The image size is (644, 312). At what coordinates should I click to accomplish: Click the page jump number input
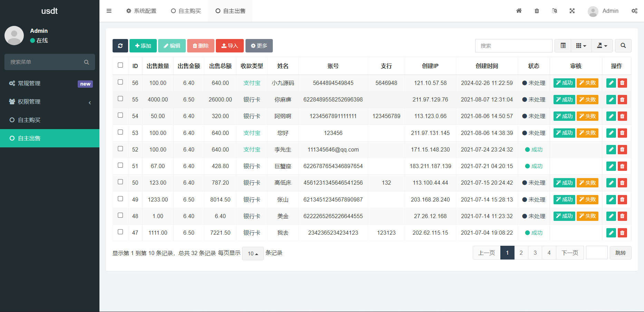click(x=597, y=252)
